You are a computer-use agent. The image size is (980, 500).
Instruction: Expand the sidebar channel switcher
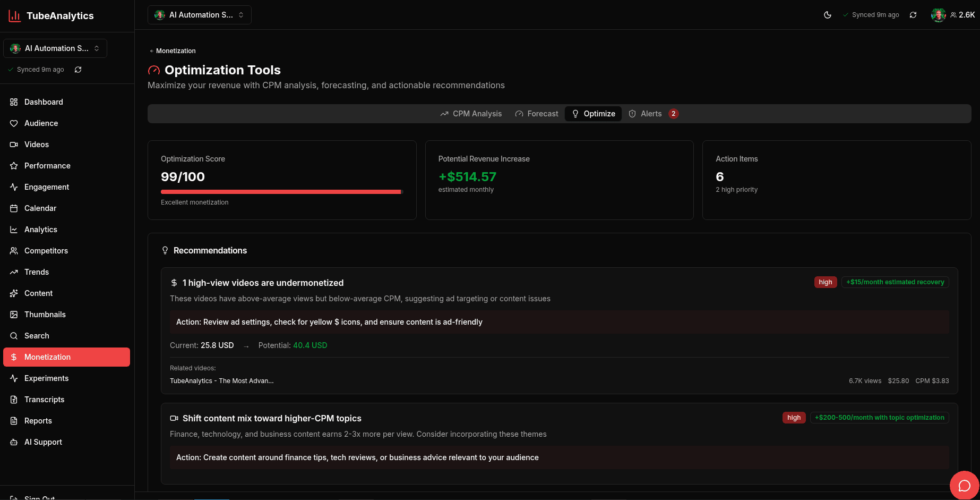[x=55, y=48]
